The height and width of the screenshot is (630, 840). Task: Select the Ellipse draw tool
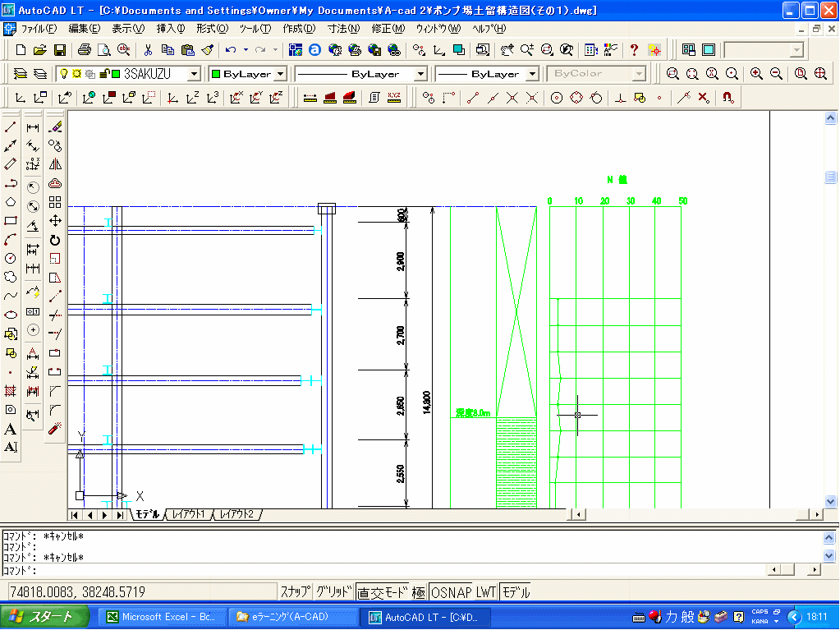tap(10, 315)
